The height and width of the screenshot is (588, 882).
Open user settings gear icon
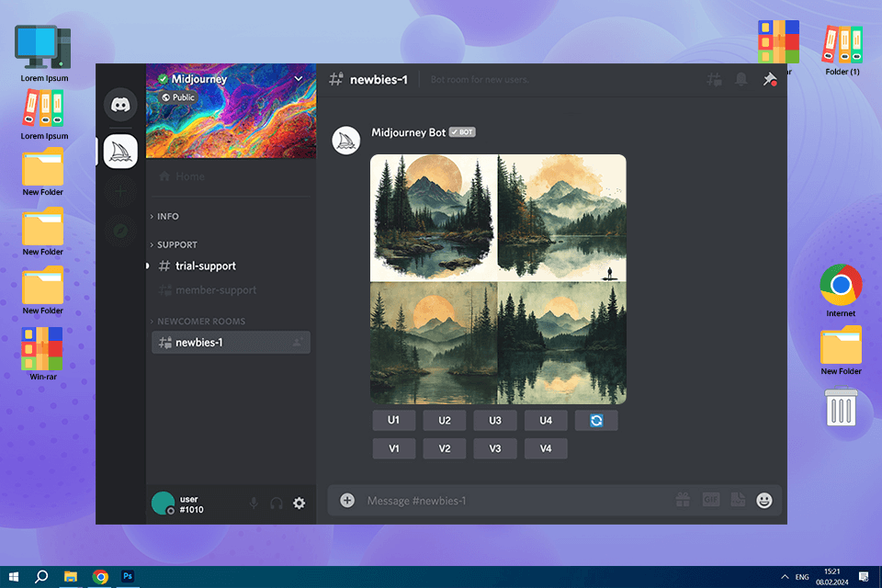click(300, 503)
